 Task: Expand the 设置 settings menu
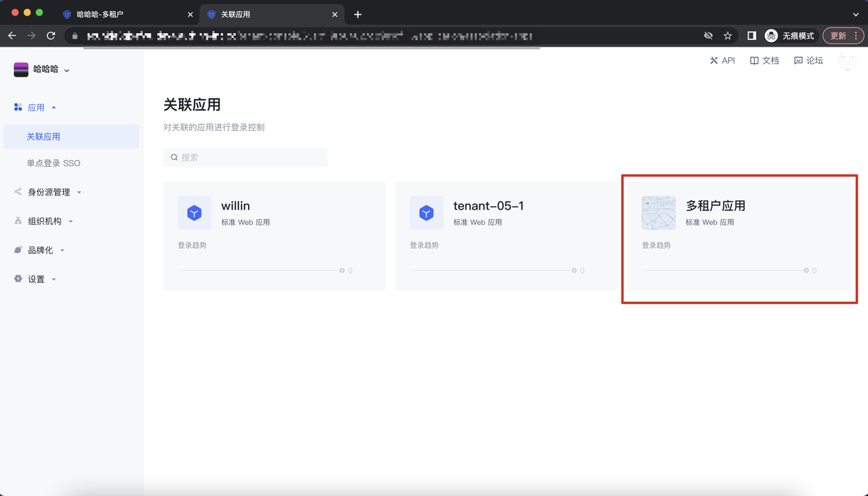pyautogui.click(x=37, y=280)
